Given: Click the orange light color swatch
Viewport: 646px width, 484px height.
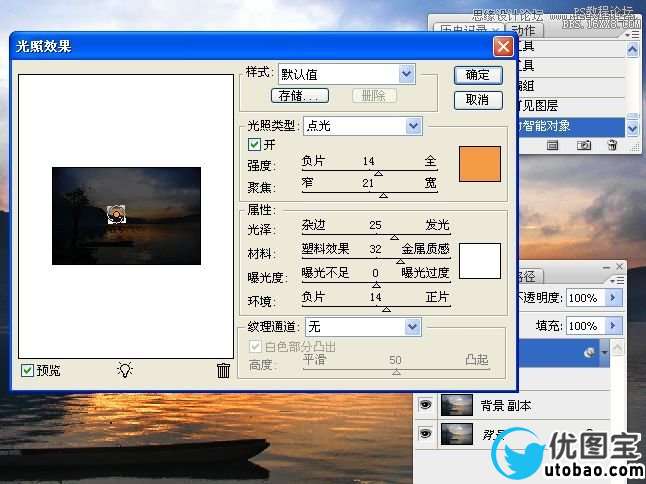Looking at the screenshot, I should 480,164.
